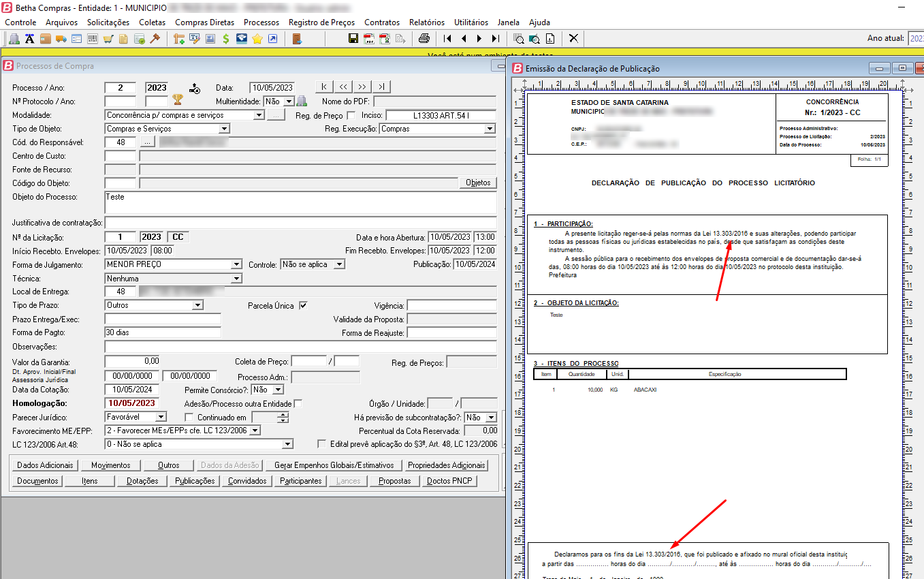Open the Registro de Preços menu

tap(321, 22)
